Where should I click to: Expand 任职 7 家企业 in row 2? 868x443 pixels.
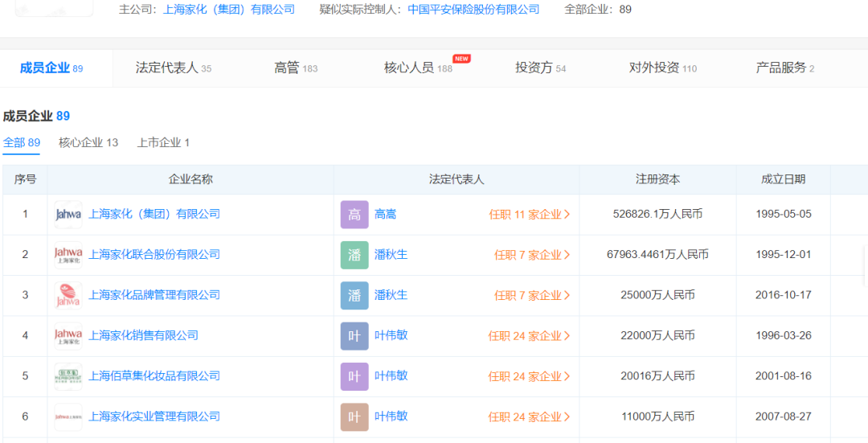[532, 255]
